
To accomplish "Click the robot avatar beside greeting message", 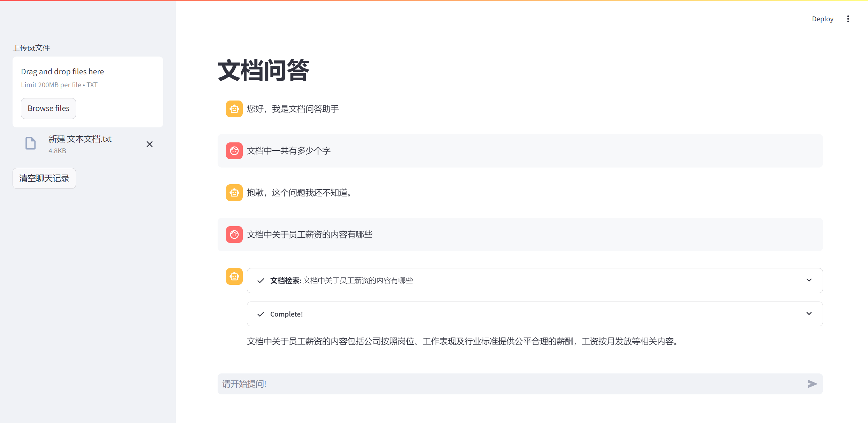I will point(234,109).
